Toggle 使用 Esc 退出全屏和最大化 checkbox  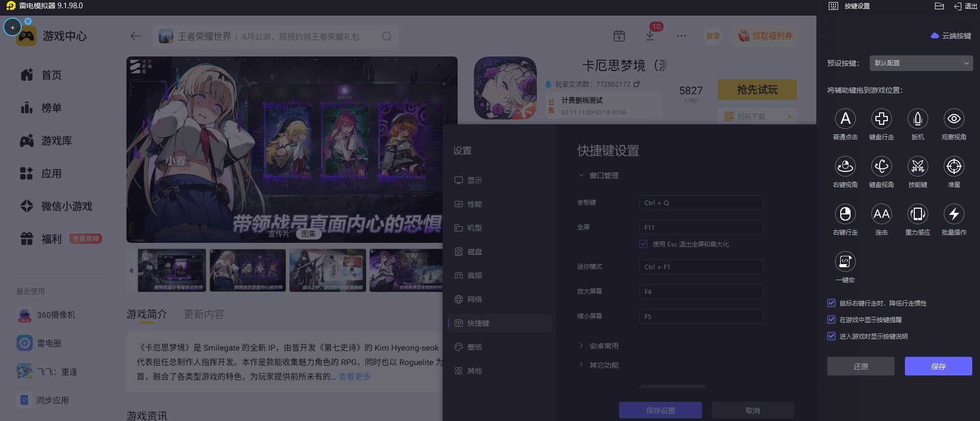[x=643, y=244]
